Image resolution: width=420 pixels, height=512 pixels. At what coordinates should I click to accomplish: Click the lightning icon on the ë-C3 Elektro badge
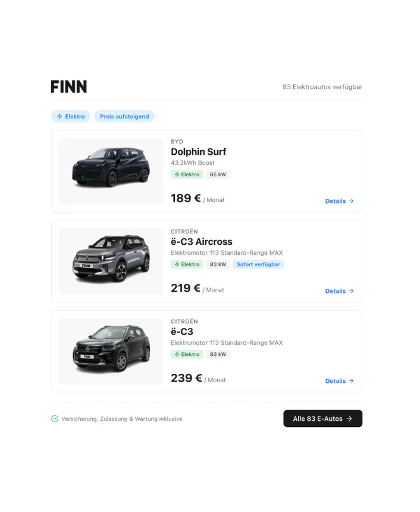pos(178,354)
